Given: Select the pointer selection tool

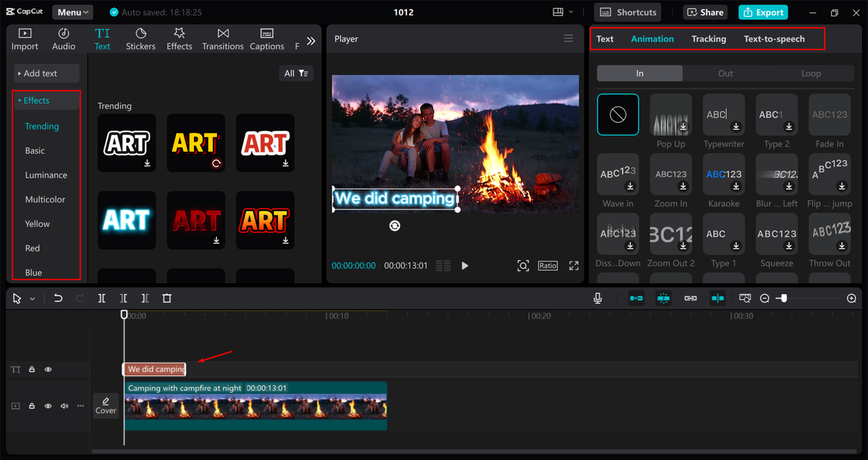Looking at the screenshot, I should (17, 298).
